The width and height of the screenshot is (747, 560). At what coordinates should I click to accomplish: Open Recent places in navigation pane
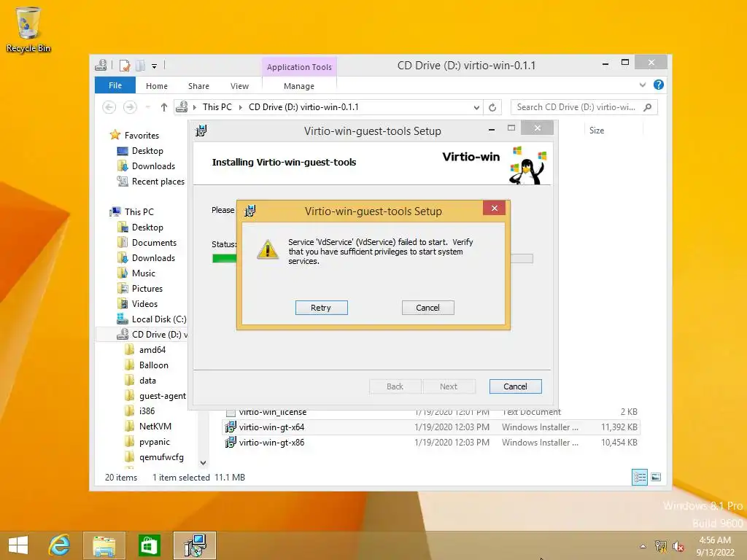pos(158,182)
